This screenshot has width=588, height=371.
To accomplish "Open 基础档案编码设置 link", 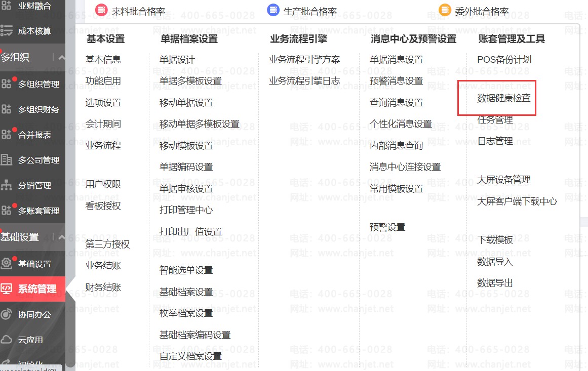I will click(195, 335).
